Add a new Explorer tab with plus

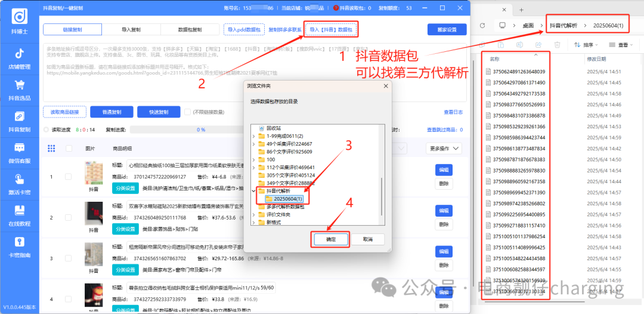pyautogui.click(x=522, y=10)
